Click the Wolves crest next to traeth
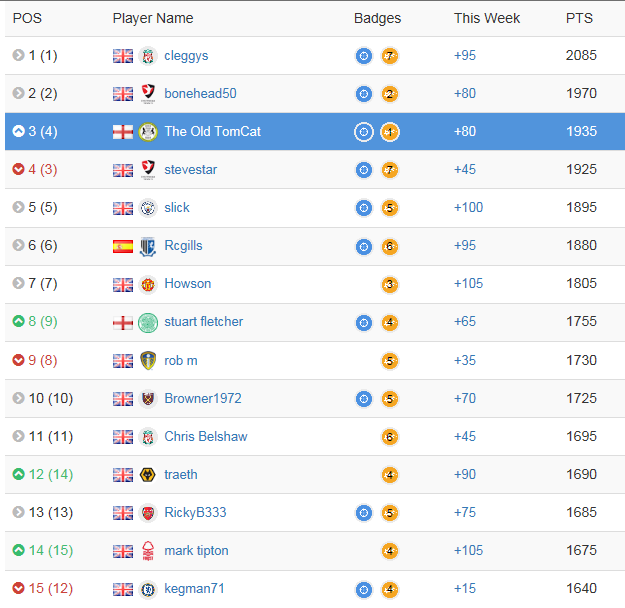 pos(148,474)
